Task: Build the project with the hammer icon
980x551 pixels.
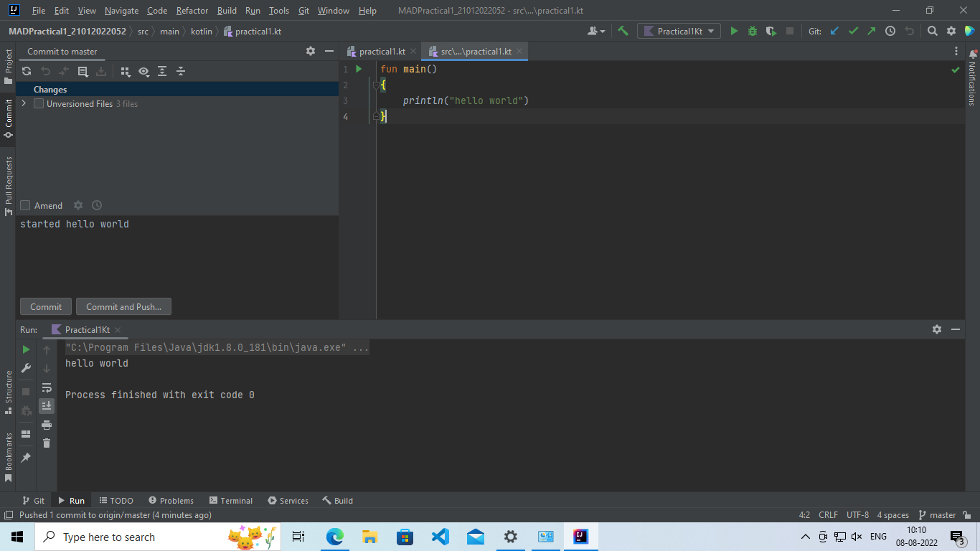Action: [x=623, y=31]
